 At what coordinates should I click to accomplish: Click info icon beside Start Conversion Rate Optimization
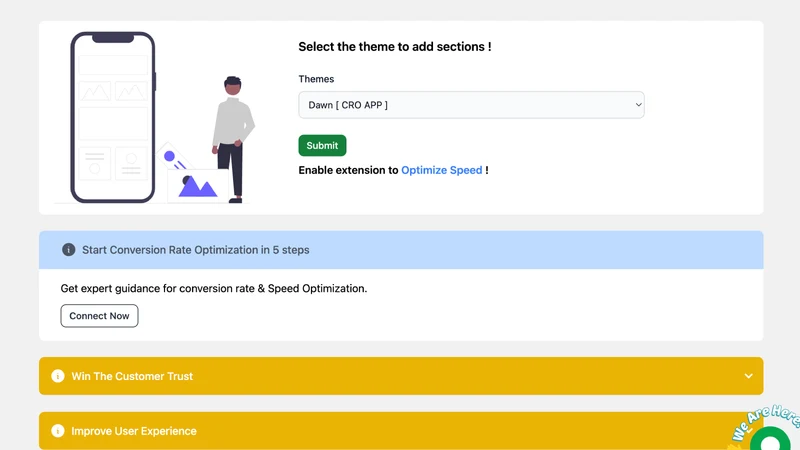(x=68, y=250)
